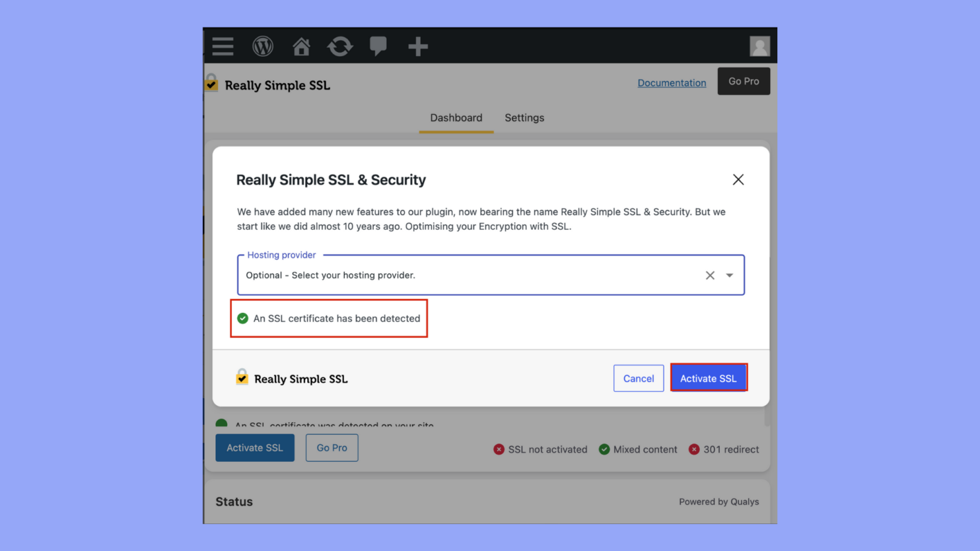Click the SSL not activated status
Viewport: 980px width, 551px height.
click(540, 449)
